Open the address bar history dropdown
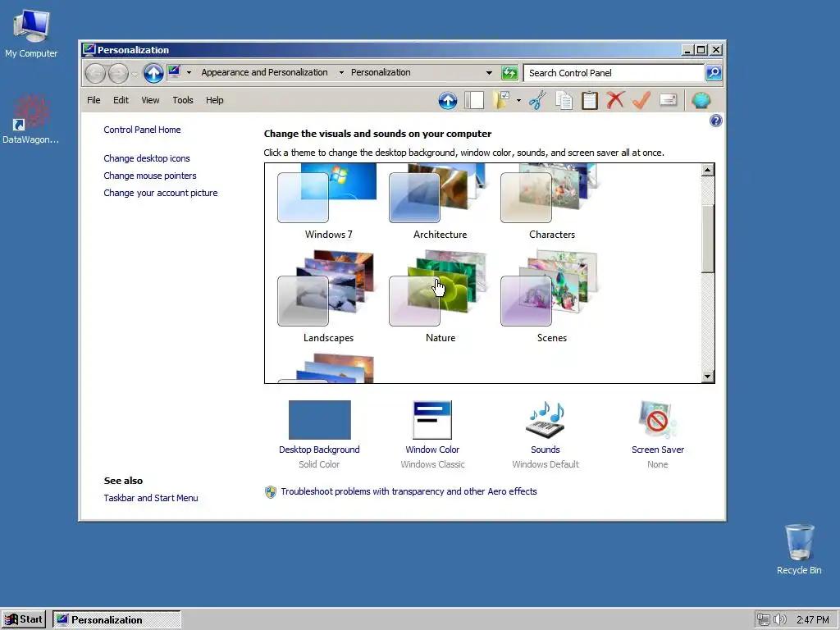The width and height of the screenshot is (840, 630). 489,73
